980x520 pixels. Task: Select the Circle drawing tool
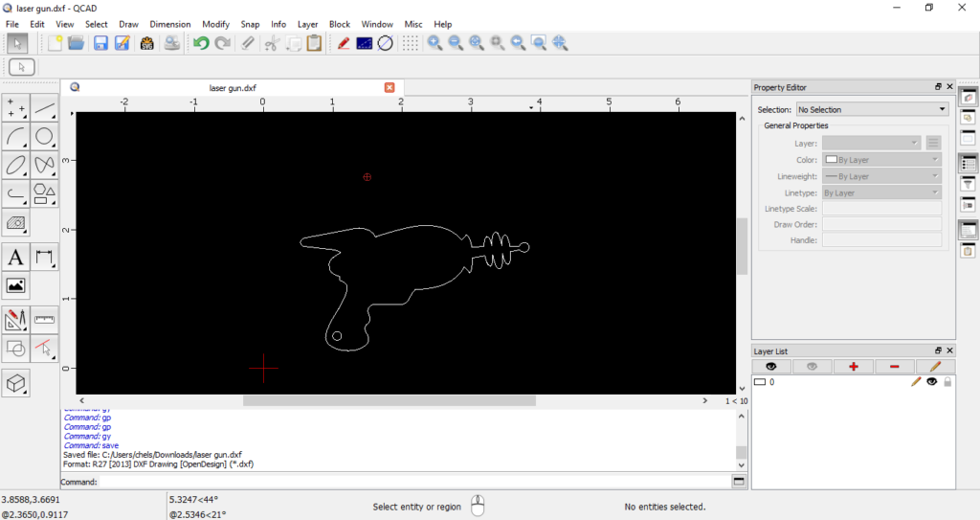point(44,136)
